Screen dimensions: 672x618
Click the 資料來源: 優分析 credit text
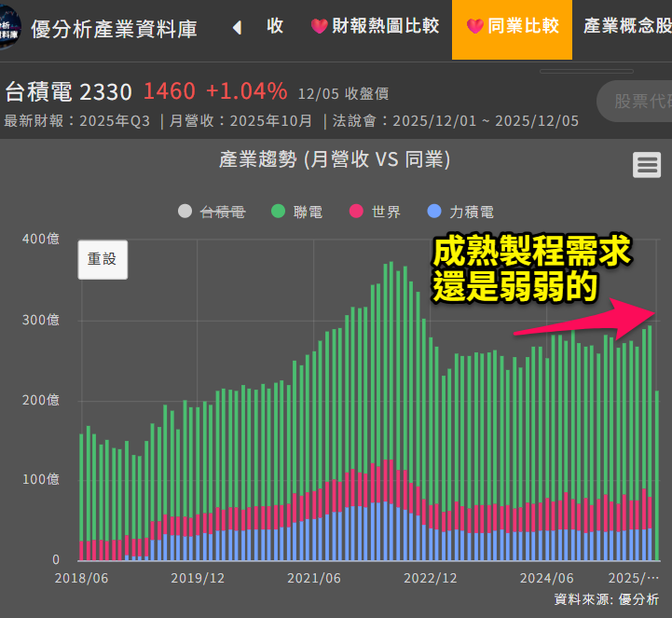(606, 599)
